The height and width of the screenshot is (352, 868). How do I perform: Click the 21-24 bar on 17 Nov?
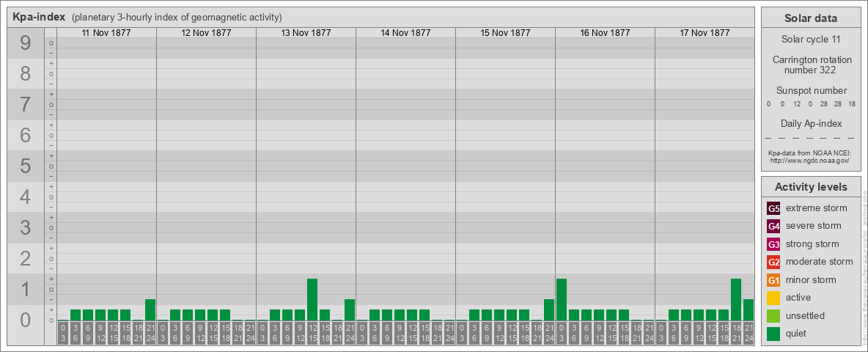tap(749, 310)
